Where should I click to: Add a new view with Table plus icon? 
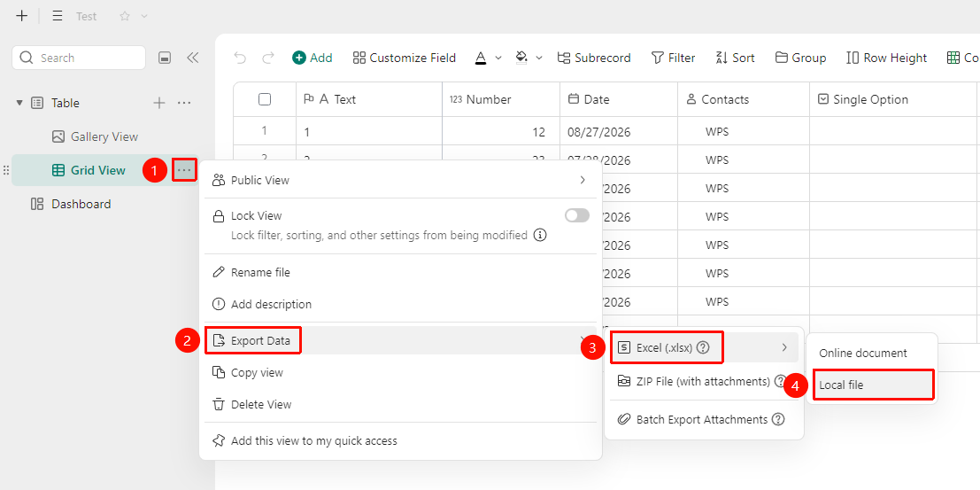click(x=159, y=103)
